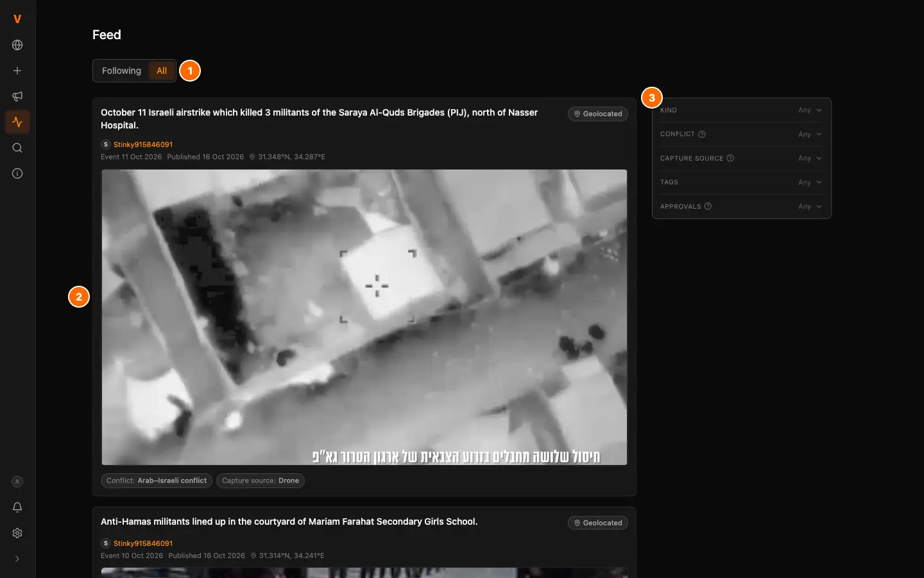
Task: Click the Event 11 Oct 2026 date text
Action: [132, 157]
